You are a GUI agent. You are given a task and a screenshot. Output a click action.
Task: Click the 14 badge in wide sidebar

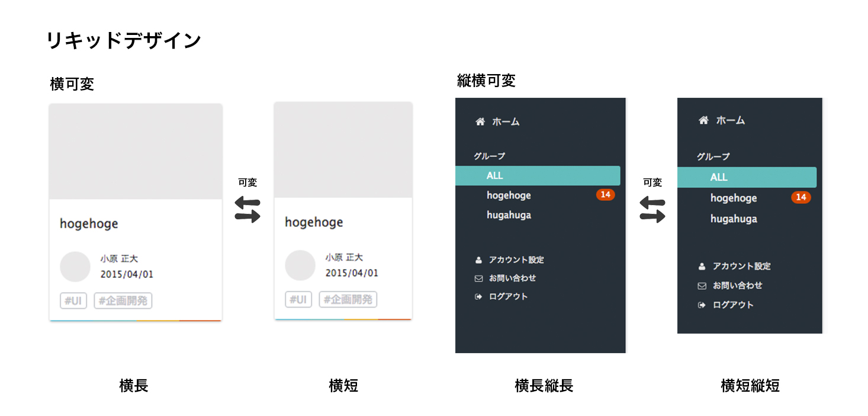click(x=605, y=195)
